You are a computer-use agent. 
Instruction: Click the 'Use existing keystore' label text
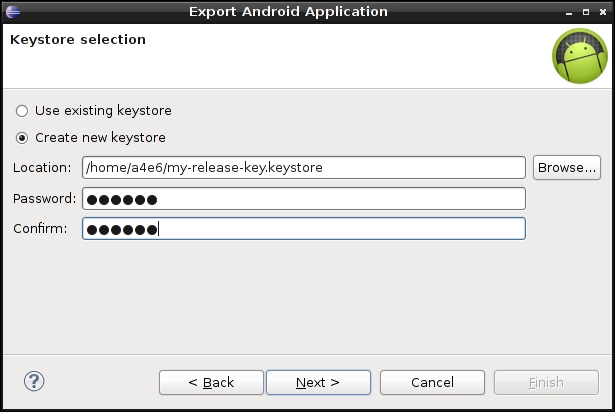103,111
